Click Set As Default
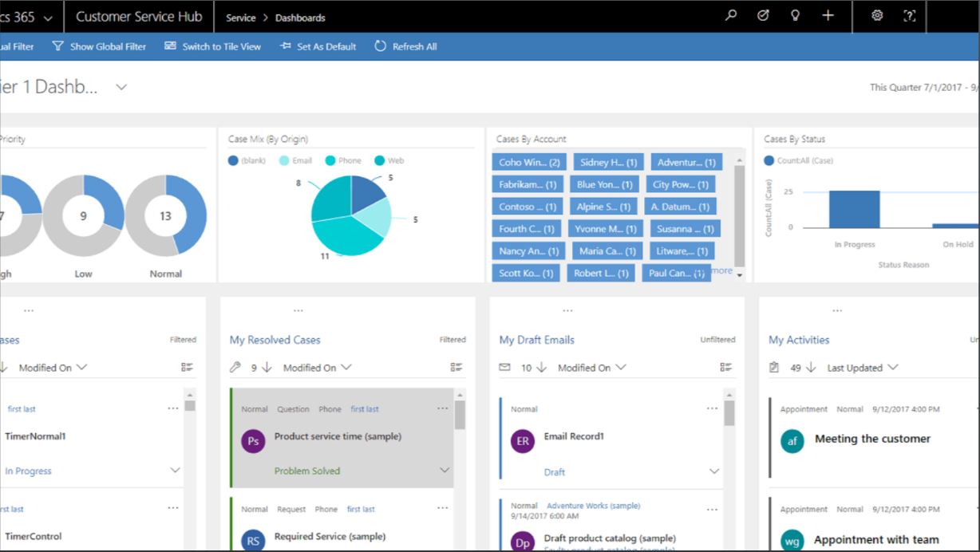The image size is (980, 552). (318, 46)
